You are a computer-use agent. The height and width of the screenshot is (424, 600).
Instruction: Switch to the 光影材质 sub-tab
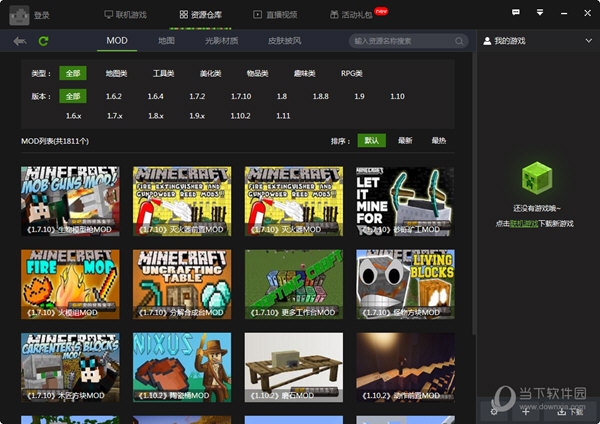(222, 41)
